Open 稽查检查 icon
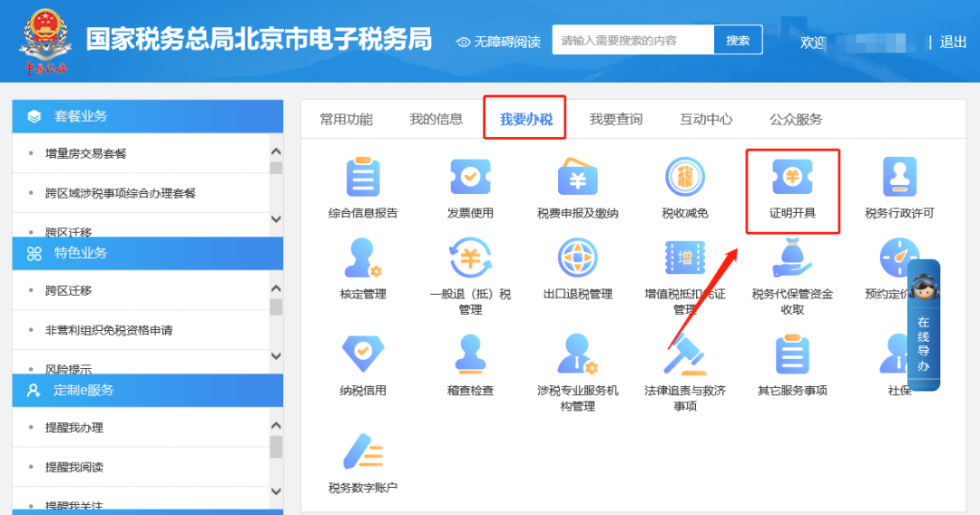Screen dimensions: 980x515 (470, 355)
